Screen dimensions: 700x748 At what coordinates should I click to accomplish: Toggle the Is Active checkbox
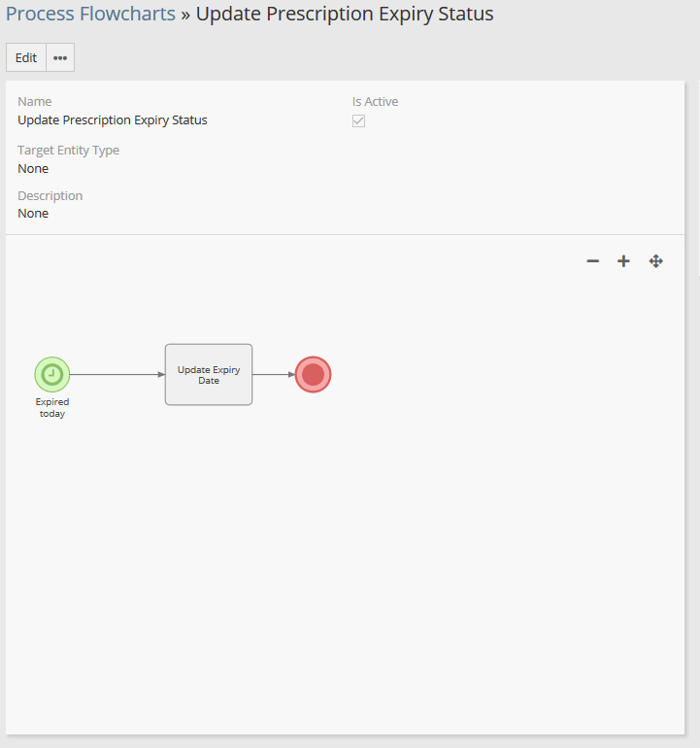click(x=358, y=120)
